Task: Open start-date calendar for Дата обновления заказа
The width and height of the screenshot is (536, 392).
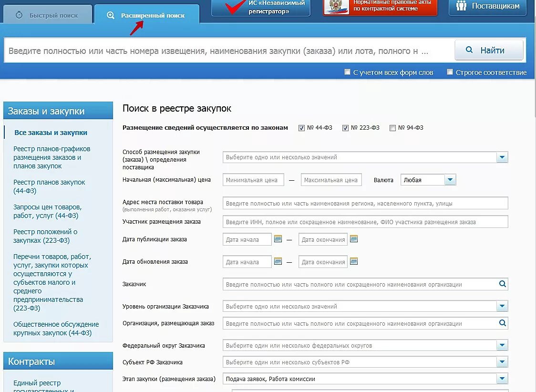Action: point(278,261)
